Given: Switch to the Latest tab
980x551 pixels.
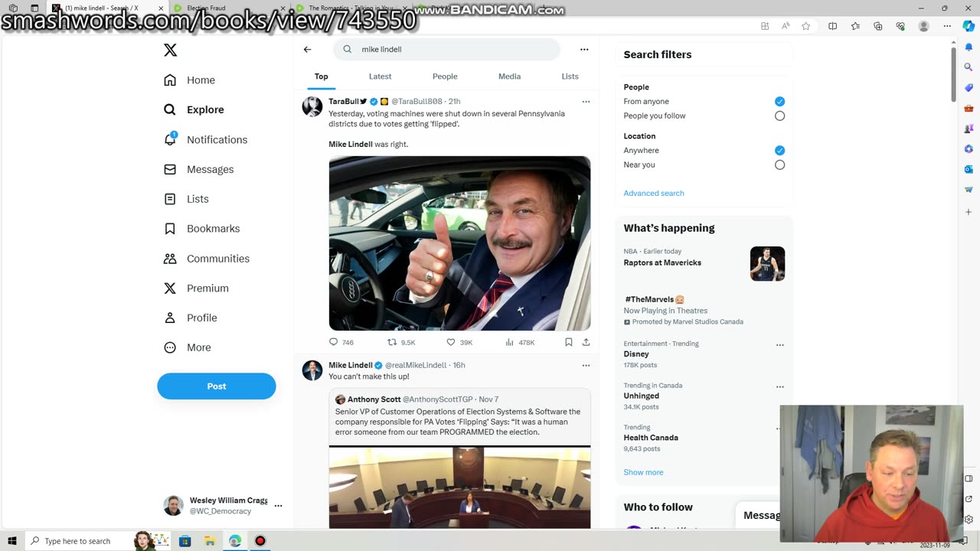Looking at the screenshot, I should pos(380,77).
